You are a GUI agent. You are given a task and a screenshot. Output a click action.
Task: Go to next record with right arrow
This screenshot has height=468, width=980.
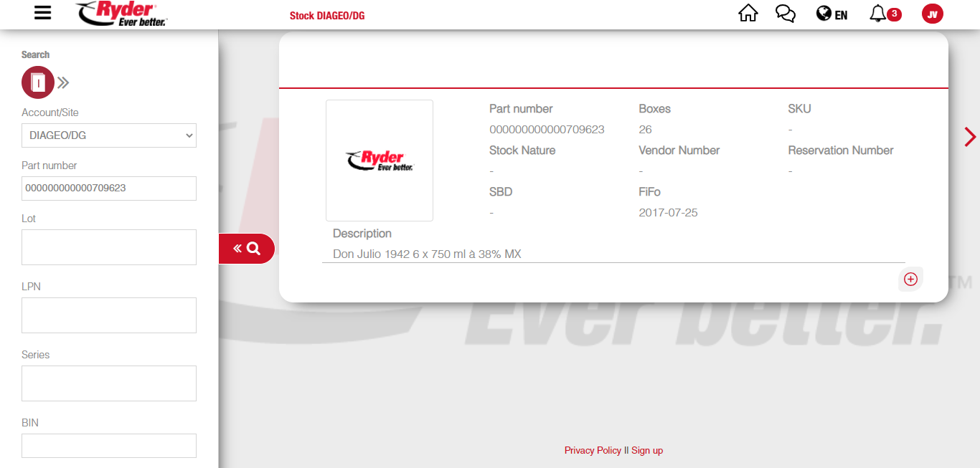coord(970,137)
